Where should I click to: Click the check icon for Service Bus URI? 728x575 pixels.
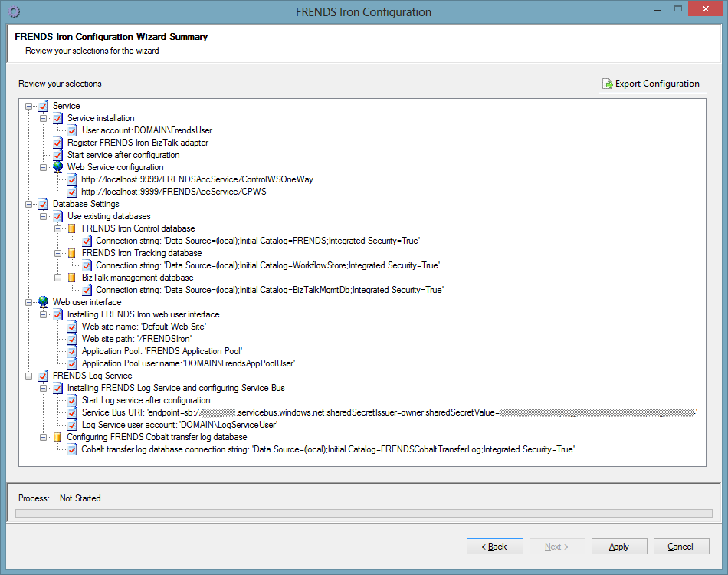73,412
